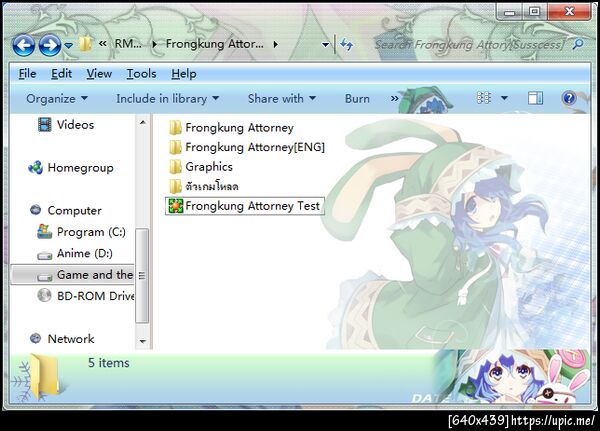Click the navigation pane scroll down arrow

(x=142, y=341)
